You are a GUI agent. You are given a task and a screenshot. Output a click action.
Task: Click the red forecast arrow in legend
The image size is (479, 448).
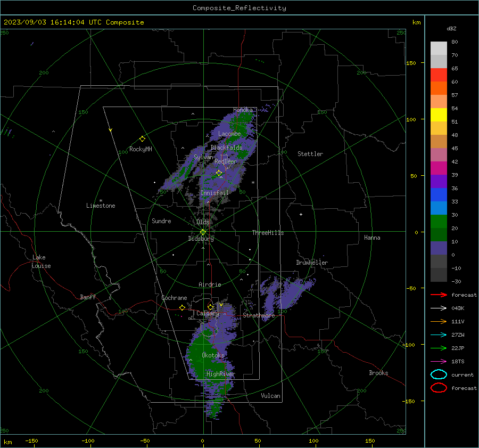(439, 295)
